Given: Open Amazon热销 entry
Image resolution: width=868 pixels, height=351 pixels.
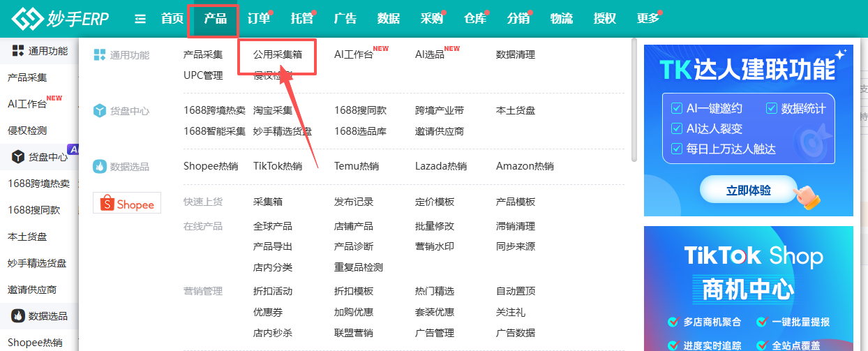Looking at the screenshot, I should click(525, 166).
